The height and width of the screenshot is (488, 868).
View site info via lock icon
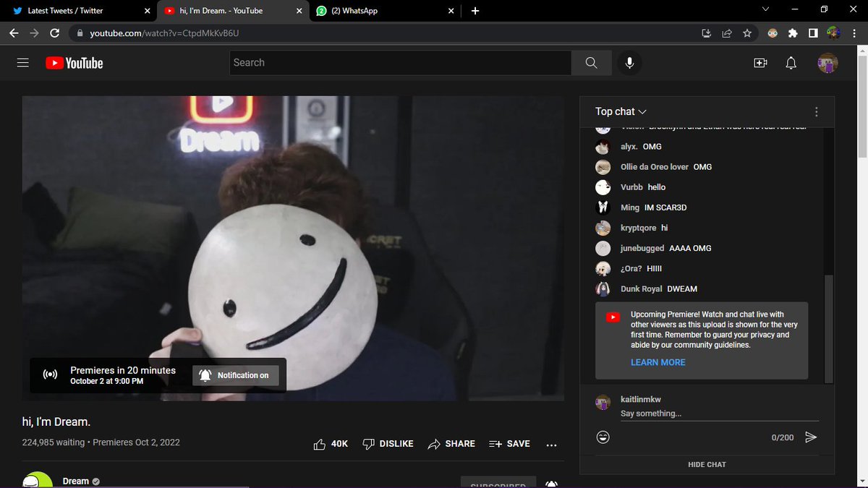point(80,33)
